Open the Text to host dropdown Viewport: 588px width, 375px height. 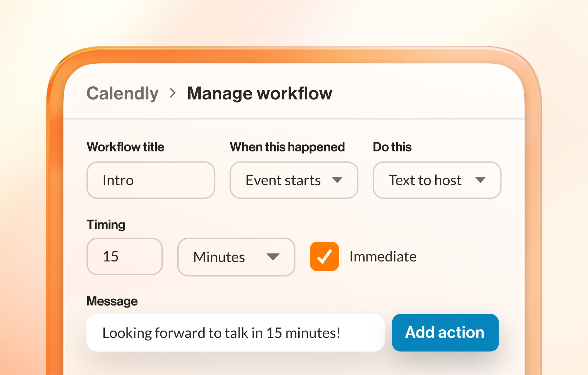425,180
